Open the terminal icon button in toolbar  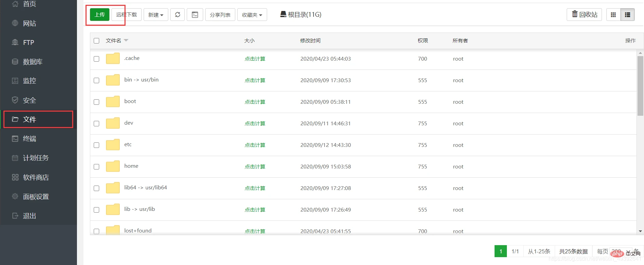(x=195, y=15)
